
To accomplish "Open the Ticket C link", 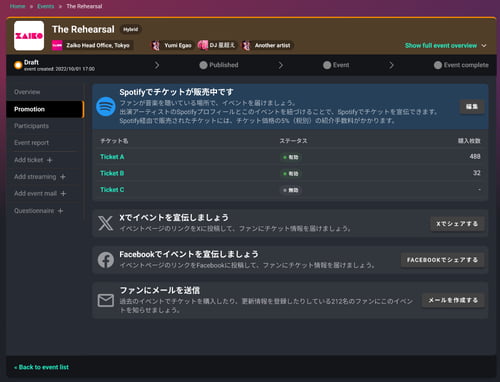I will coord(112,190).
